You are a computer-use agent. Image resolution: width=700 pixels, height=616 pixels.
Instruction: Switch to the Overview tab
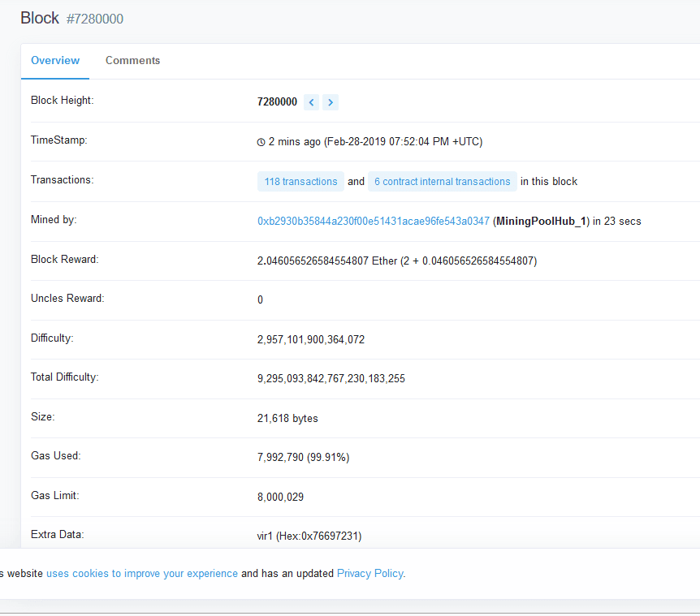pos(55,61)
